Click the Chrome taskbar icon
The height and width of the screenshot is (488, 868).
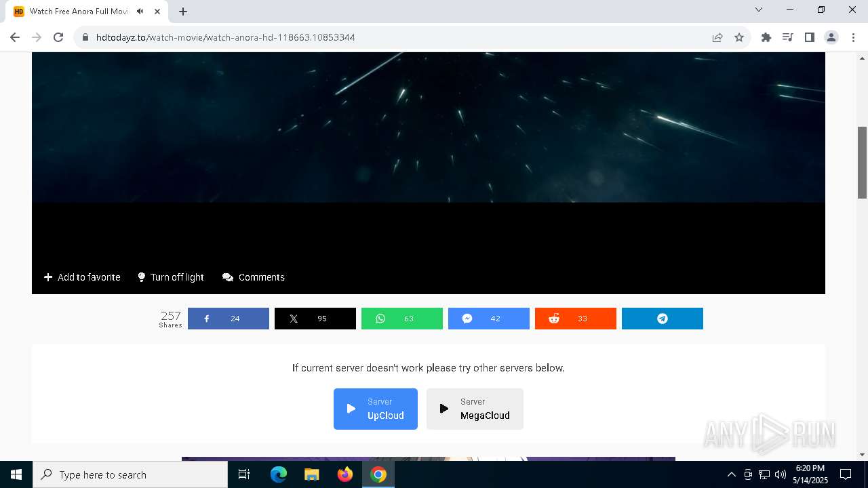click(x=378, y=474)
